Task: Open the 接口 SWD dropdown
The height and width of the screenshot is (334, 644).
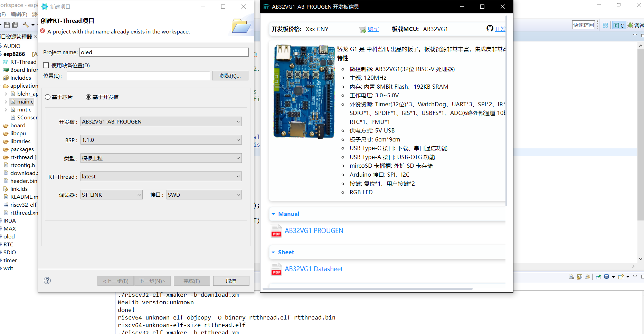Action: coord(238,194)
